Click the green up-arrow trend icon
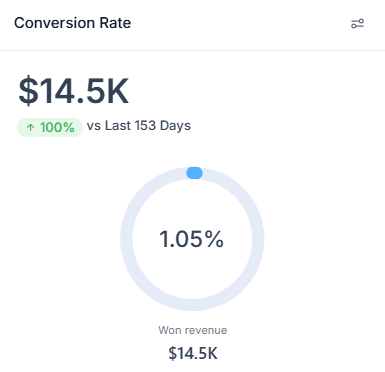The height and width of the screenshot is (372, 385). pyautogui.click(x=31, y=127)
